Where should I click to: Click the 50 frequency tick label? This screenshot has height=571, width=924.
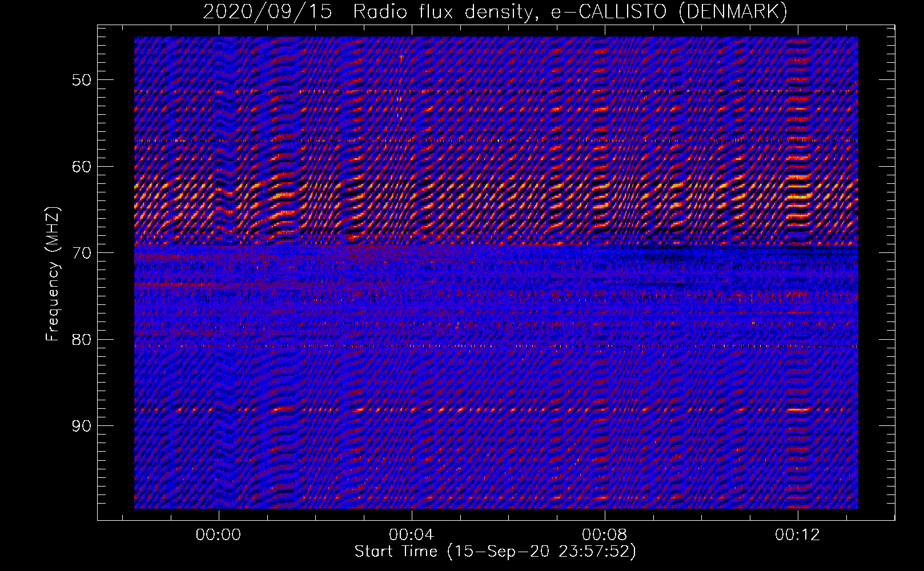click(81, 80)
